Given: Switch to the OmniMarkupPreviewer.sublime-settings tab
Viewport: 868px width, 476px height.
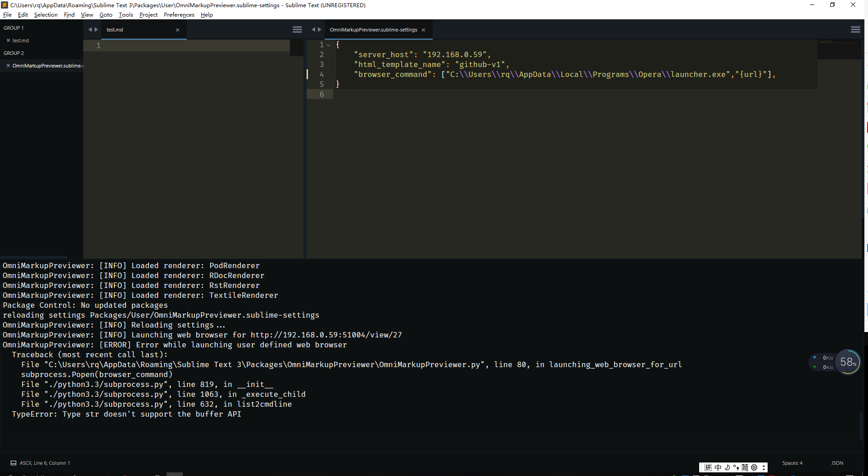Looking at the screenshot, I should (x=378, y=30).
